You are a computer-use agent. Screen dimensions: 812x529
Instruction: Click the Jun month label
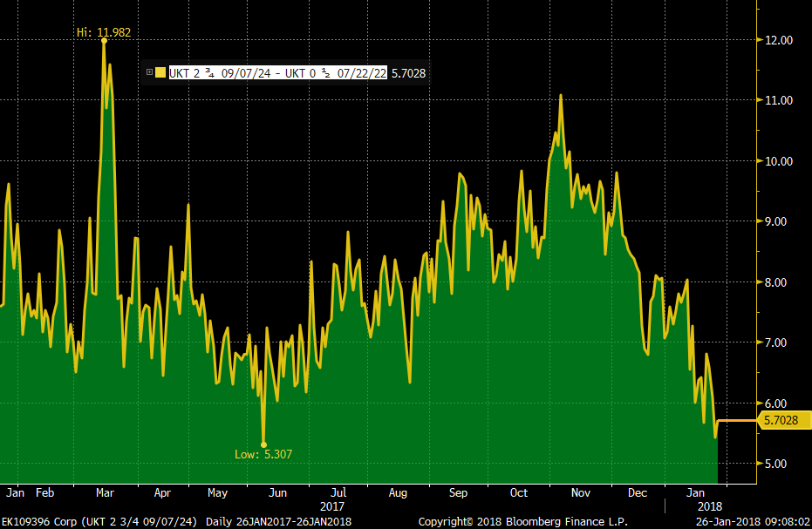pos(277,492)
